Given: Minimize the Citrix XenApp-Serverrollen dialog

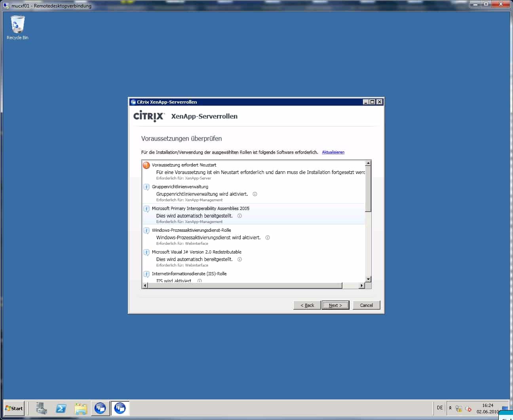Looking at the screenshot, I should point(366,102).
